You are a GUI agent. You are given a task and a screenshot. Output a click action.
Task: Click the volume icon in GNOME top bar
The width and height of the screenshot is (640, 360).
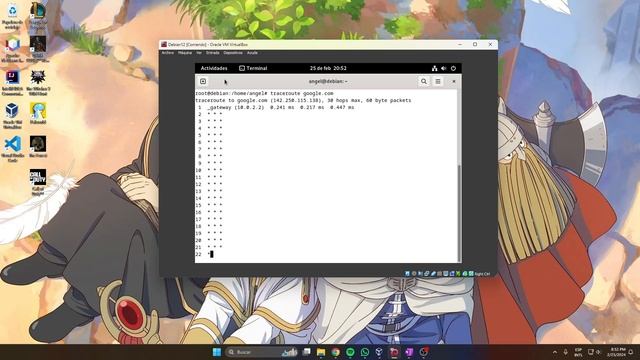(444, 68)
